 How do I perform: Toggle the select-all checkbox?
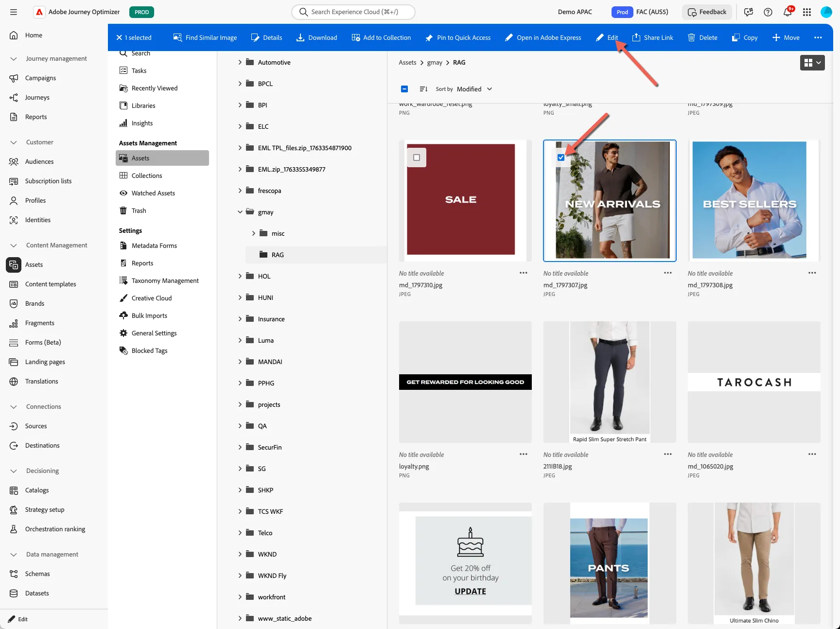tap(404, 89)
